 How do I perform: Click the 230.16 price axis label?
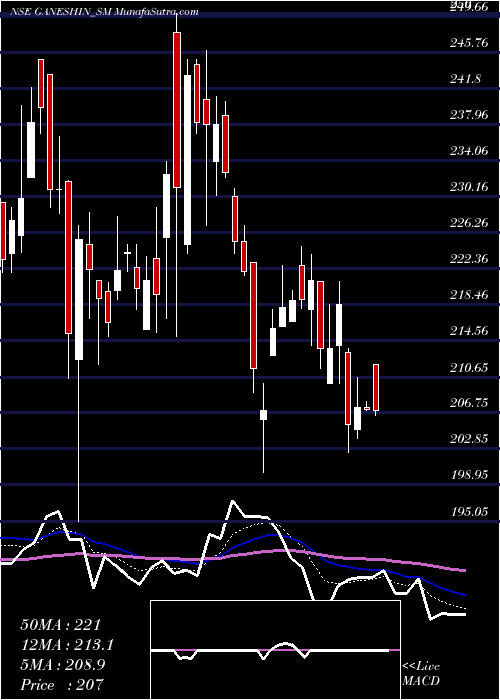tap(470, 187)
